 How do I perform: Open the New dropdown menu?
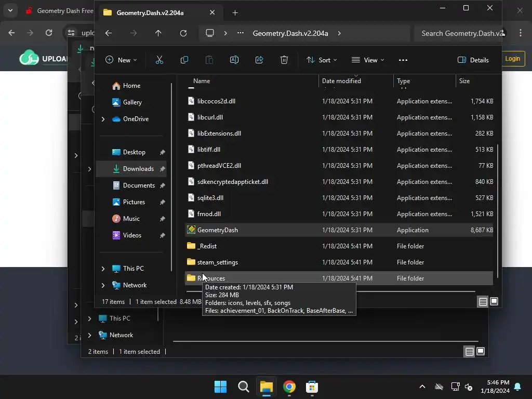[x=121, y=60]
